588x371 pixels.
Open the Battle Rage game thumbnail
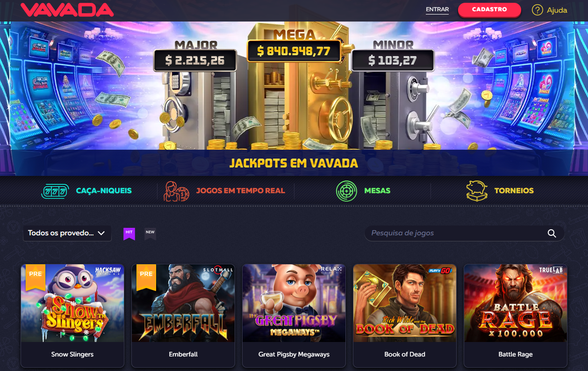(516, 303)
